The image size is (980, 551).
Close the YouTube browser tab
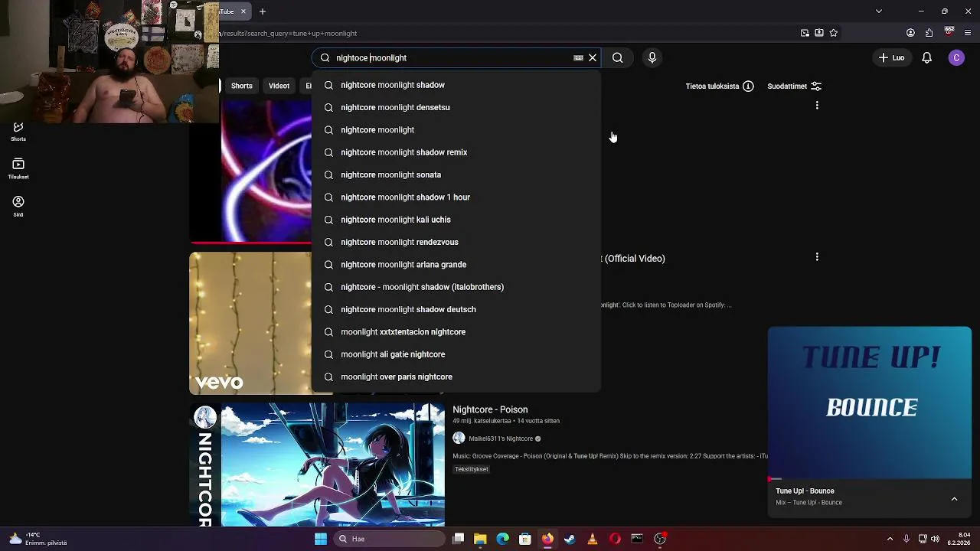point(243,11)
